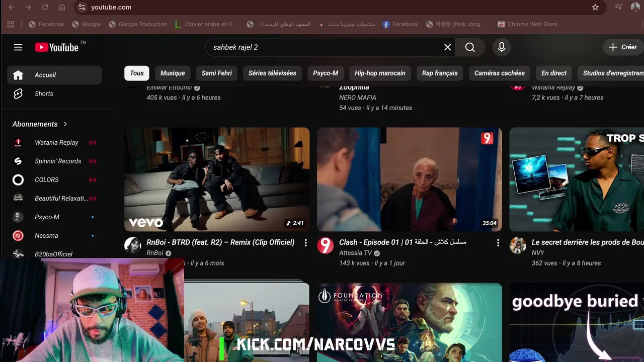The width and height of the screenshot is (644, 362).
Task: Click NERO MAFIA channel name
Action: coord(358,98)
